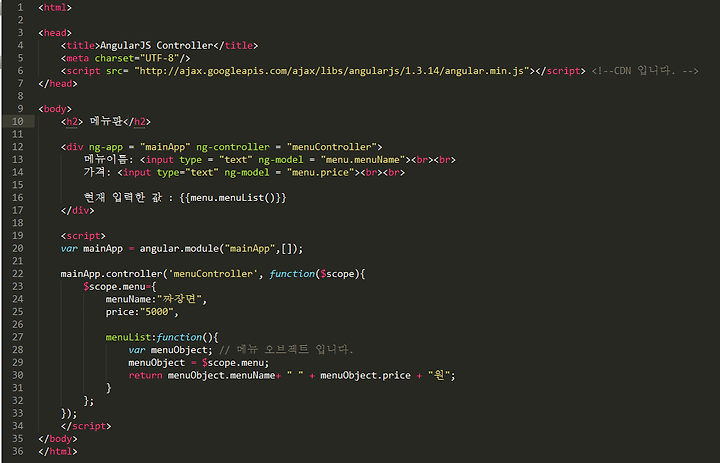Click $scope.menu on line 23
Screen dimensions: 720x463
(x=114, y=287)
